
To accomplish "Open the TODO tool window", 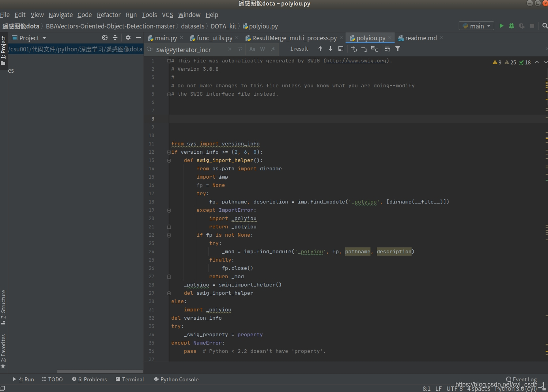I will [x=53, y=379].
